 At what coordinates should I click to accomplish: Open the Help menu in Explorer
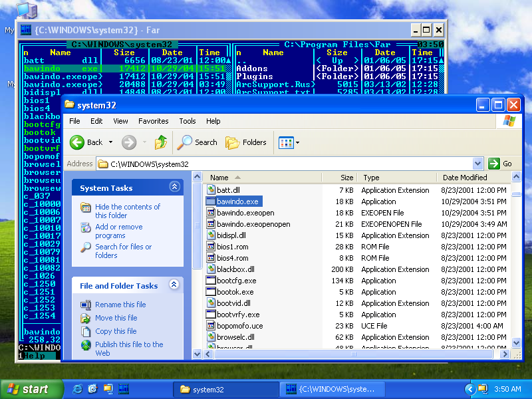click(213, 121)
